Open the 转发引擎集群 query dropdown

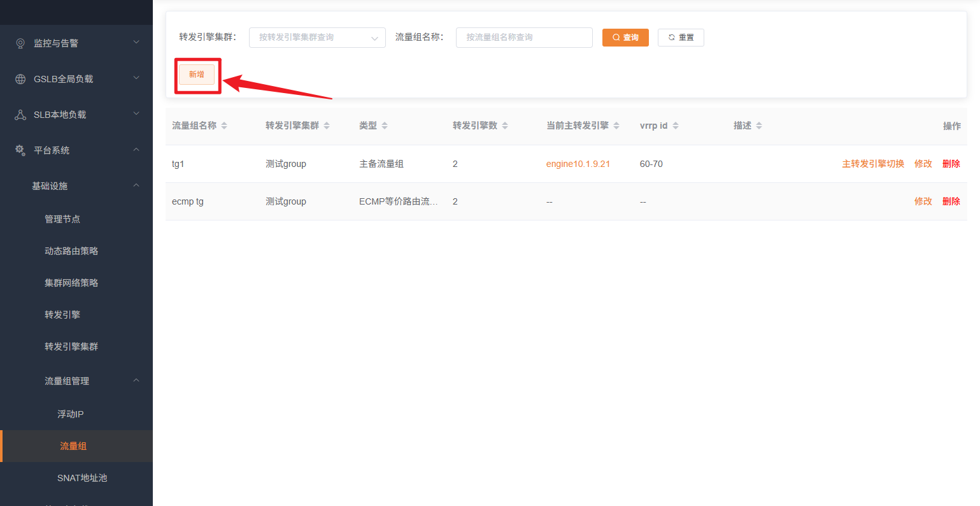click(317, 38)
